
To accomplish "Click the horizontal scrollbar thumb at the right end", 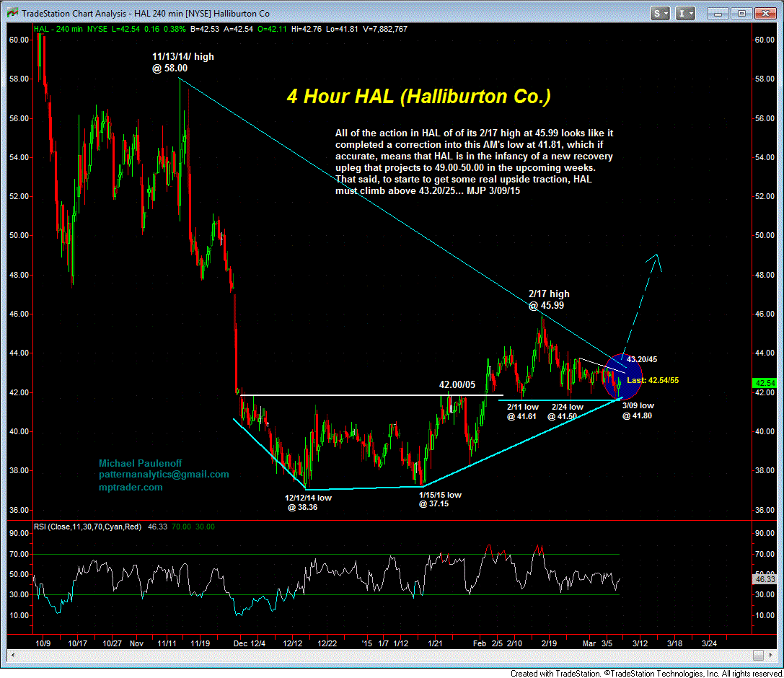I will [x=759, y=655].
